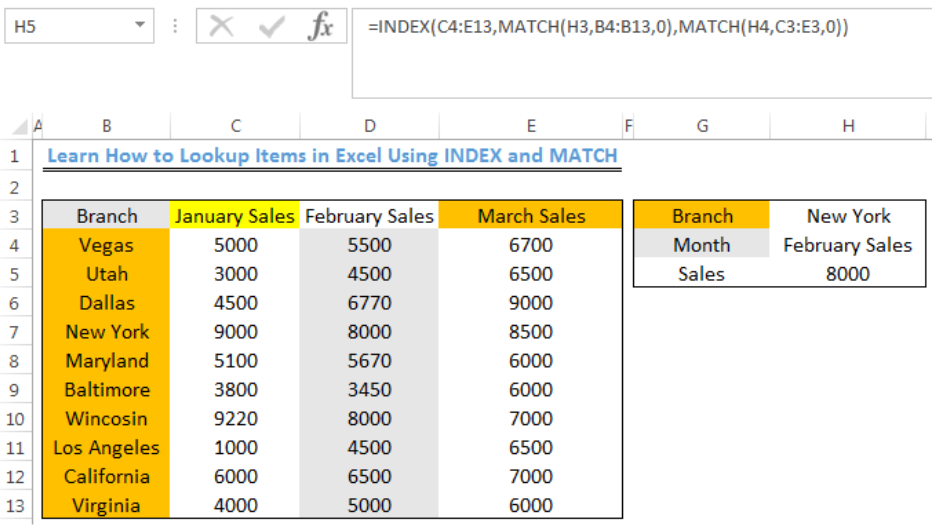The width and height of the screenshot is (935, 530).
Task: Select column H header
Action: pyautogui.click(x=848, y=126)
